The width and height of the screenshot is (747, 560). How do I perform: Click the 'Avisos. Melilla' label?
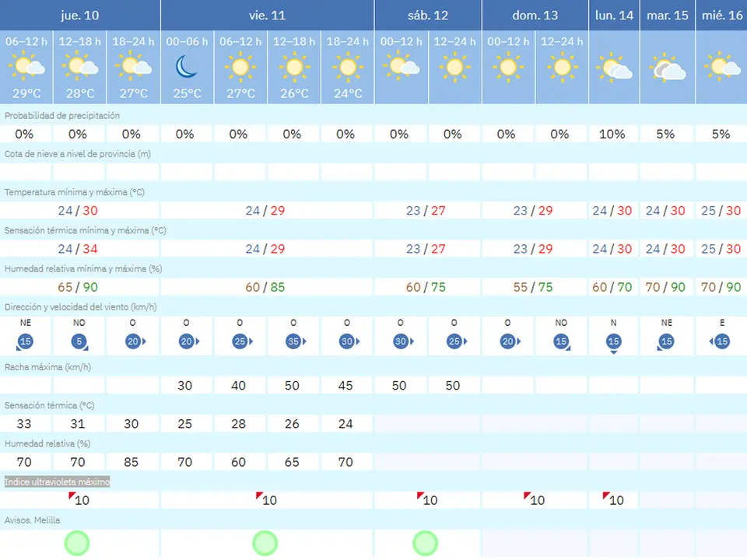point(33,520)
